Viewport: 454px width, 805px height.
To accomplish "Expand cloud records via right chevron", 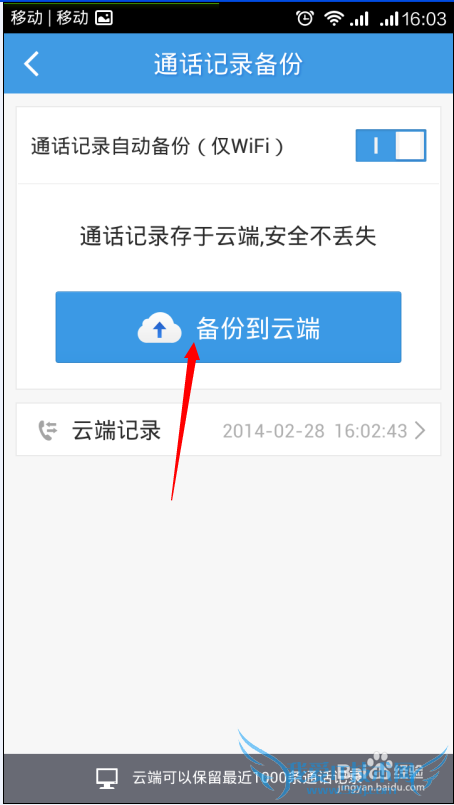I will [x=420, y=431].
